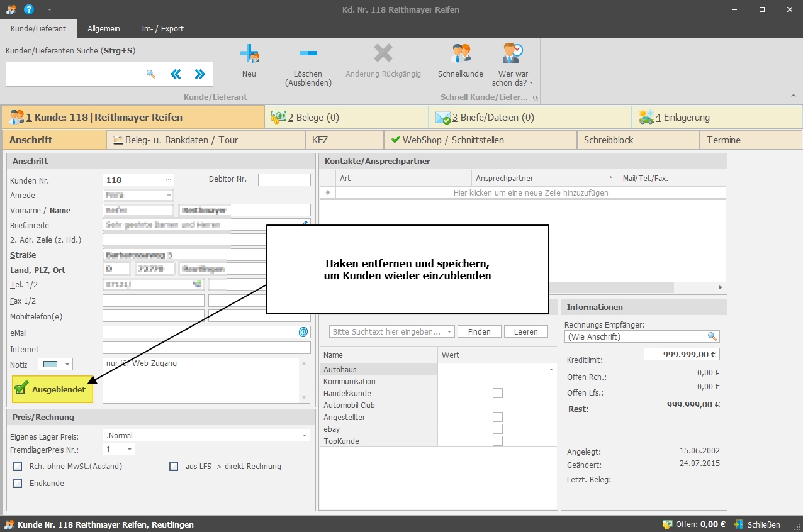Click the search magnifier icon in customer search
The image size is (803, 532).
[x=151, y=74]
